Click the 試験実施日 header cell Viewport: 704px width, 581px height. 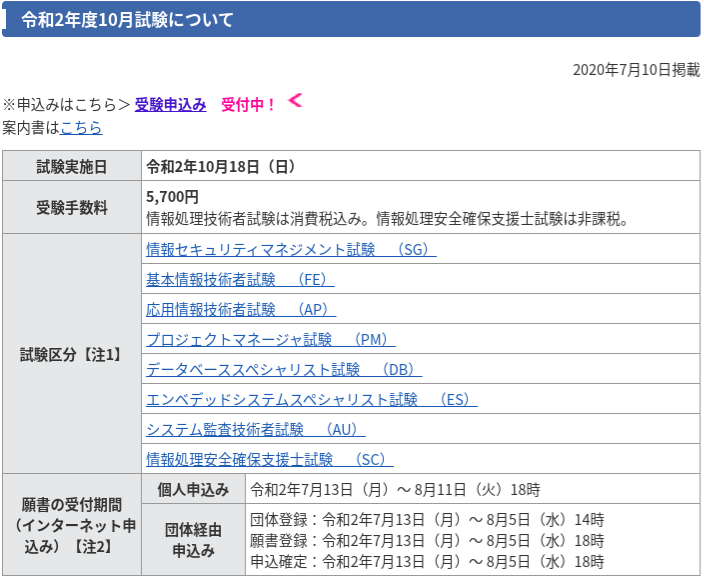point(72,166)
